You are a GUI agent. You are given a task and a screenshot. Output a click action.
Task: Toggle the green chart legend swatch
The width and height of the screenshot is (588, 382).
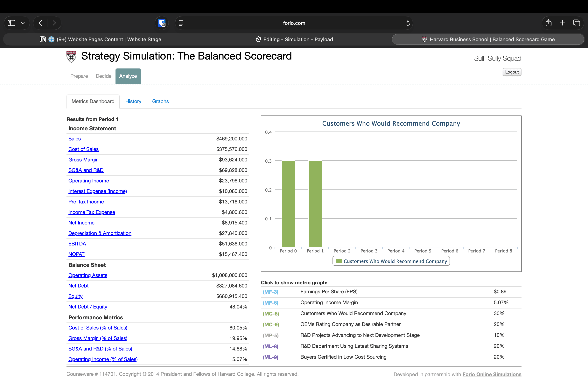339,261
